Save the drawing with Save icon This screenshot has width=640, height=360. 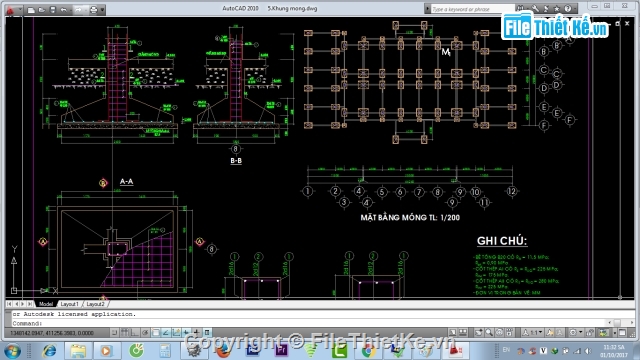pyautogui.click(x=53, y=9)
